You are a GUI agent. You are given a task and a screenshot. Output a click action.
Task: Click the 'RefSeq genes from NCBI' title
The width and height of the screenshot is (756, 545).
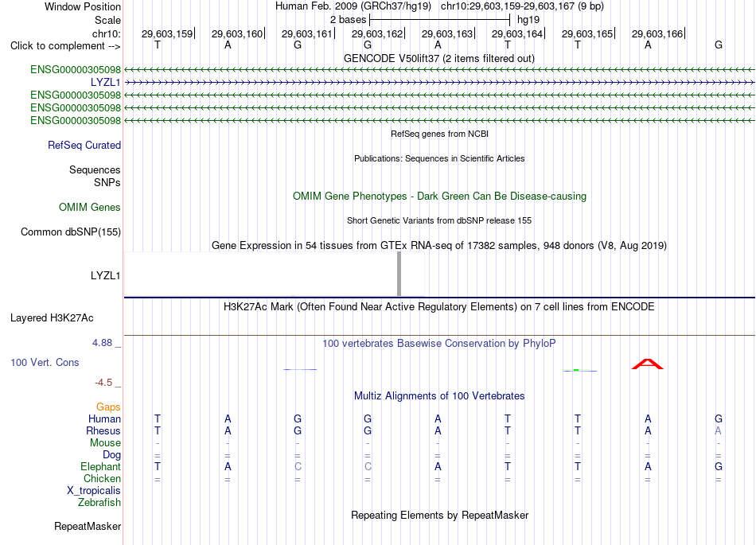pyautogui.click(x=439, y=134)
